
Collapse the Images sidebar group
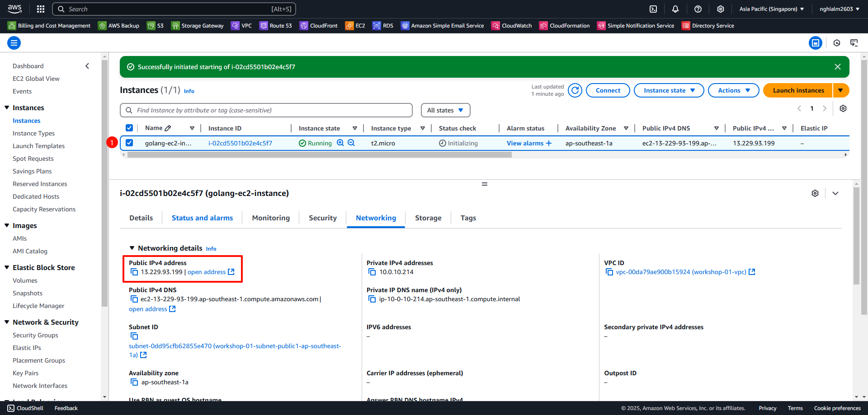pyautogui.click(x=7, y=225)
